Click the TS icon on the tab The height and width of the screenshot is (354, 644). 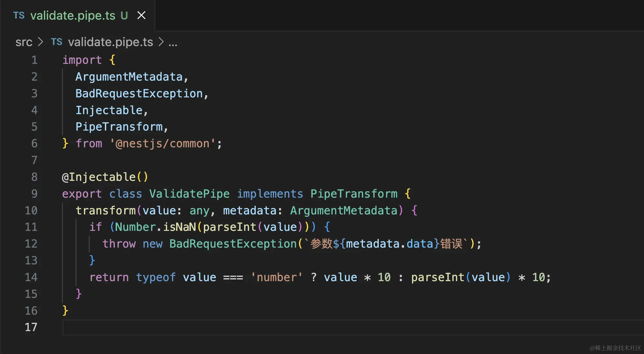click(x=19, y=15)
